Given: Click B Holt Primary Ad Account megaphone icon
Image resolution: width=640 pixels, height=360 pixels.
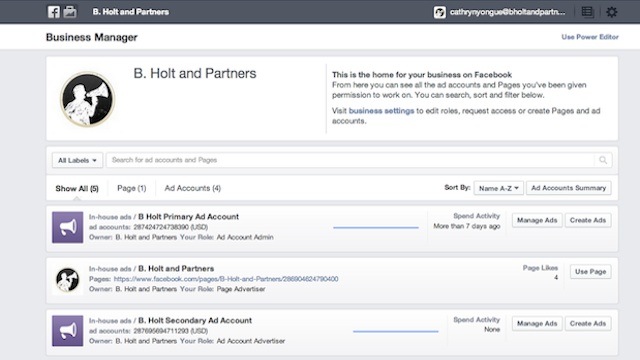Looking at the screenshot, I should coord(68,227).
